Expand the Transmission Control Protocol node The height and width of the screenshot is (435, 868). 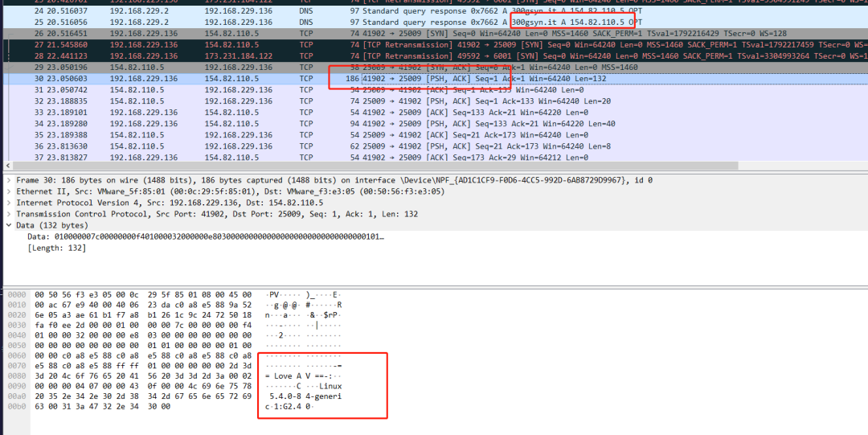[9, 214]
